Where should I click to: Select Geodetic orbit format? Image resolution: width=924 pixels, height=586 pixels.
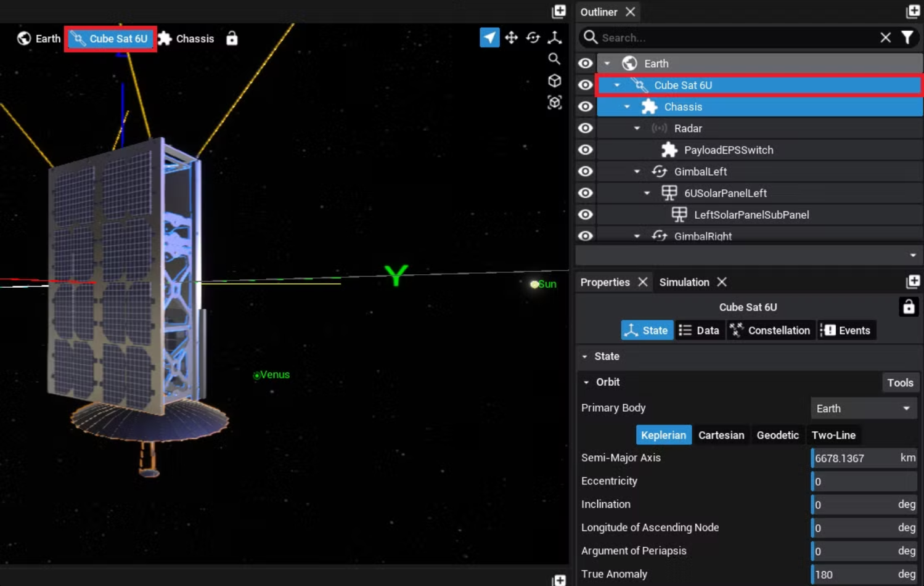click(777, 435)
